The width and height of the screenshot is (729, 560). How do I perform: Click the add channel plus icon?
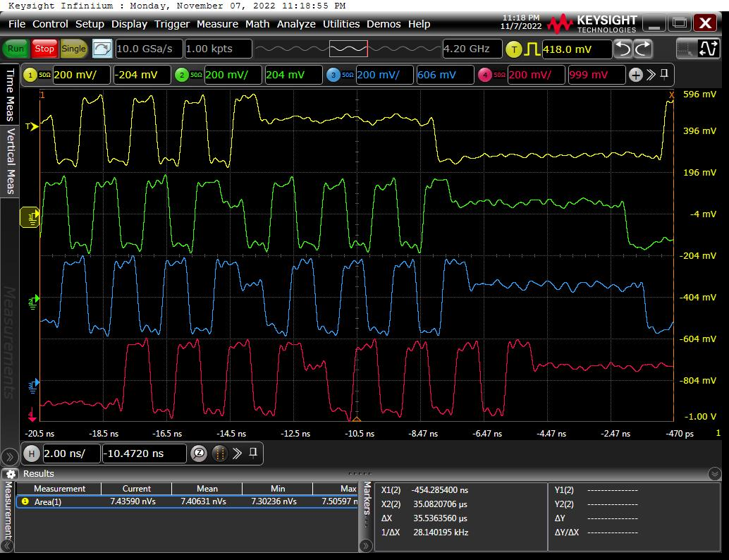click(635, 75)
